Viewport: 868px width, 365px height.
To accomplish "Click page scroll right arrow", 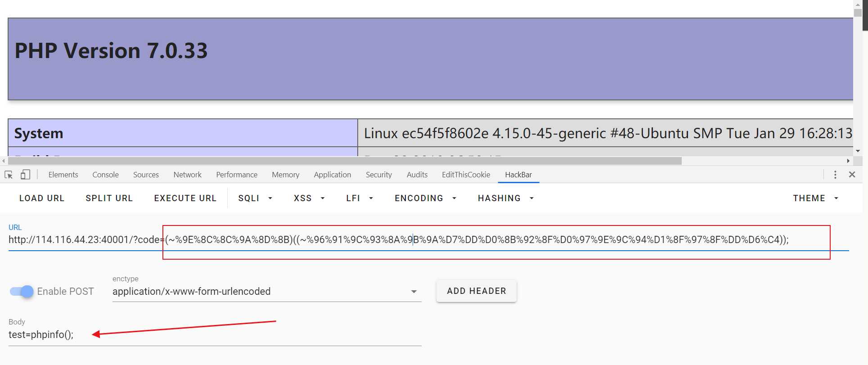I will 848,161.
